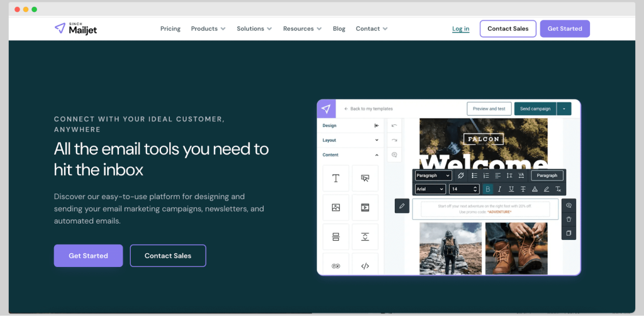Go to the Pricing page
The width and height of the screenshot is (644, 316).
[170, 29]
